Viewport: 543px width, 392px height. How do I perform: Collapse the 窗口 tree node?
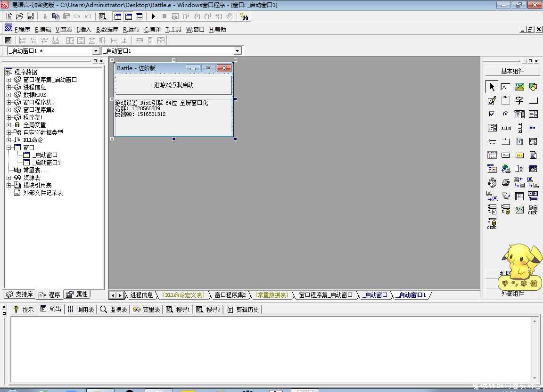pyautogui.click(x=8, y=147)
